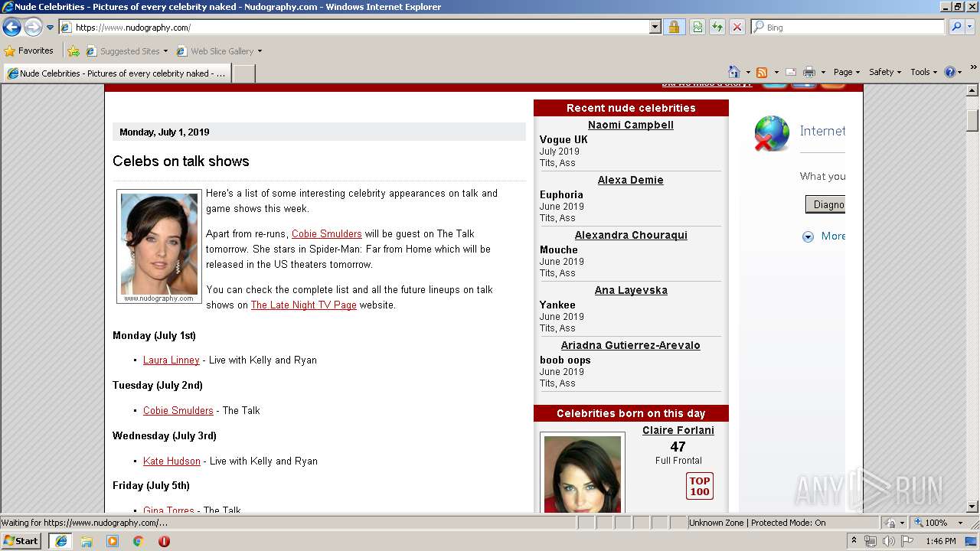Screen dimensions: 980x551
Task: Open the Suggested Sites dropdown
Action: pyautogui.click(x=126, y=51)
